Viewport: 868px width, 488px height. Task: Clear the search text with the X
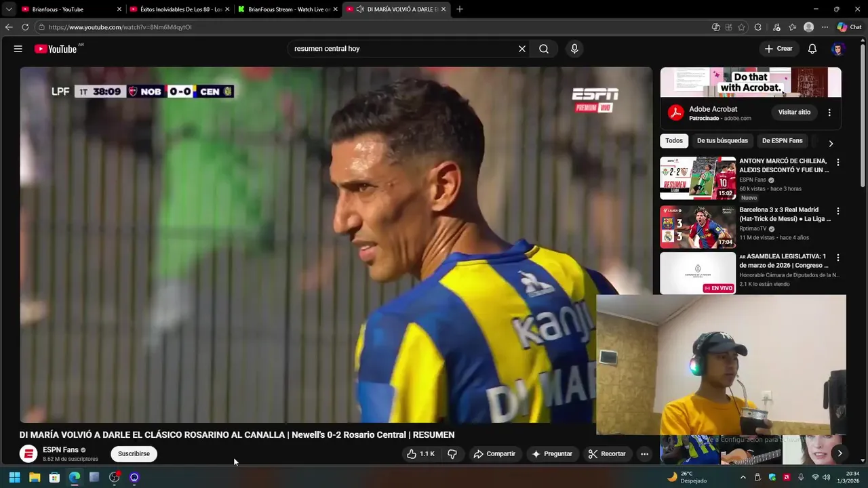point(522,49)
